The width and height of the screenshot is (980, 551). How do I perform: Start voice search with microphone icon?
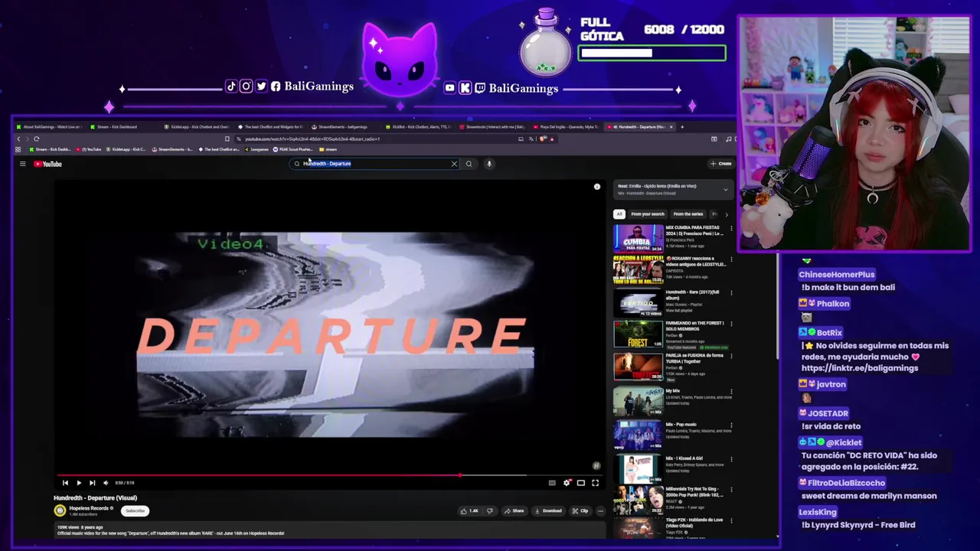click(488, 164)
